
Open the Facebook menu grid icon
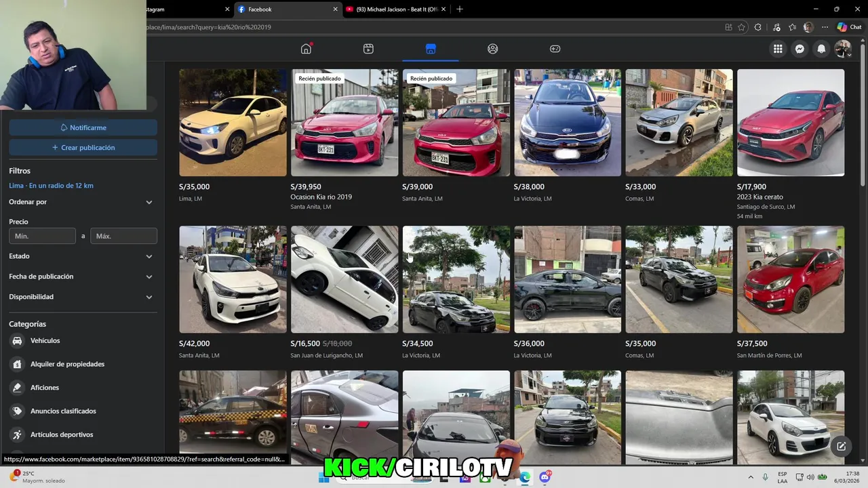(x=778, y=49)
